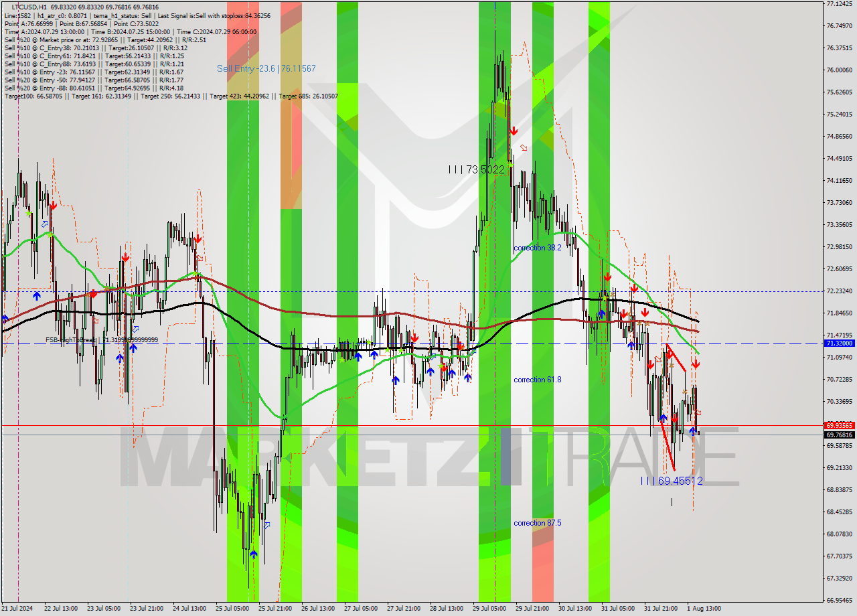Click the 'Sell %20 @ Entry -50: 77.94127' line

pos(94,80)
